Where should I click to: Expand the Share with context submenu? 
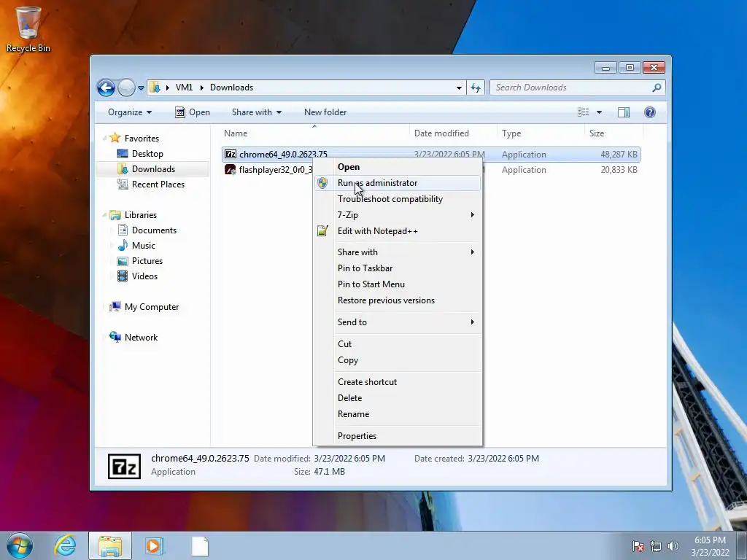(398, 252)
